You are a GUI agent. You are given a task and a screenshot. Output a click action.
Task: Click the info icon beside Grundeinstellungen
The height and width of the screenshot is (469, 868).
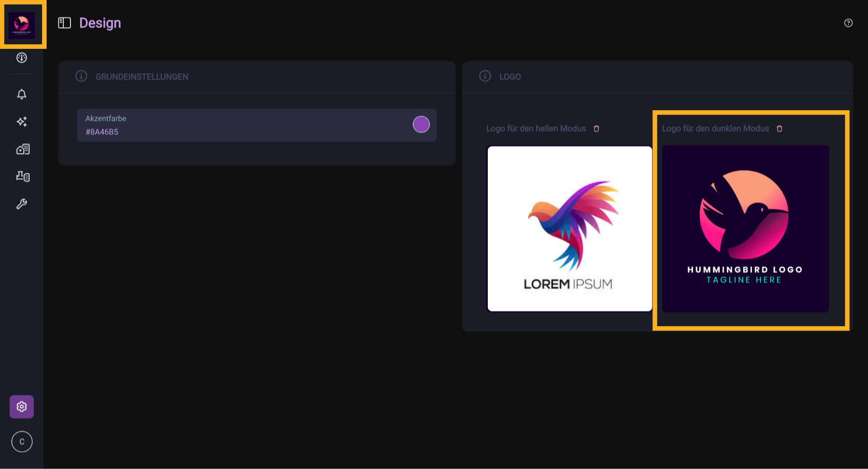81,76
